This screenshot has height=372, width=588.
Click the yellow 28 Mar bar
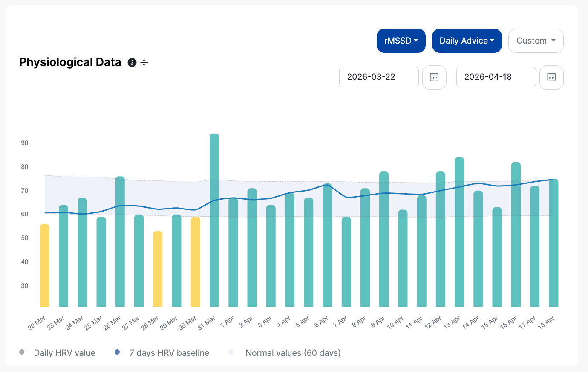point(158,269)
